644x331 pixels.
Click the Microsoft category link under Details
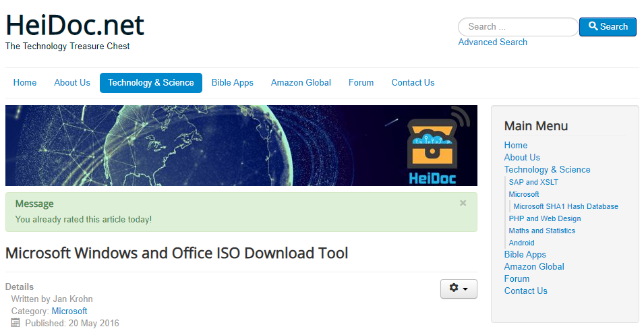(69, 311)
